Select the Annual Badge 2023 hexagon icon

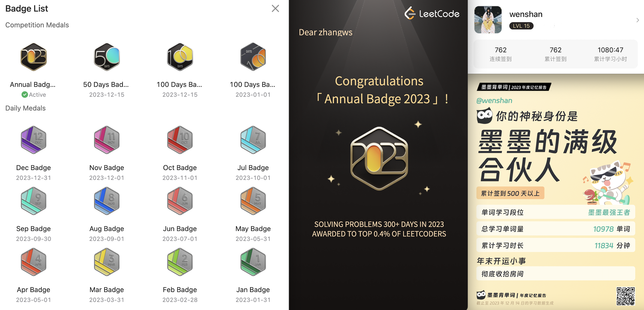pos(33,57)
